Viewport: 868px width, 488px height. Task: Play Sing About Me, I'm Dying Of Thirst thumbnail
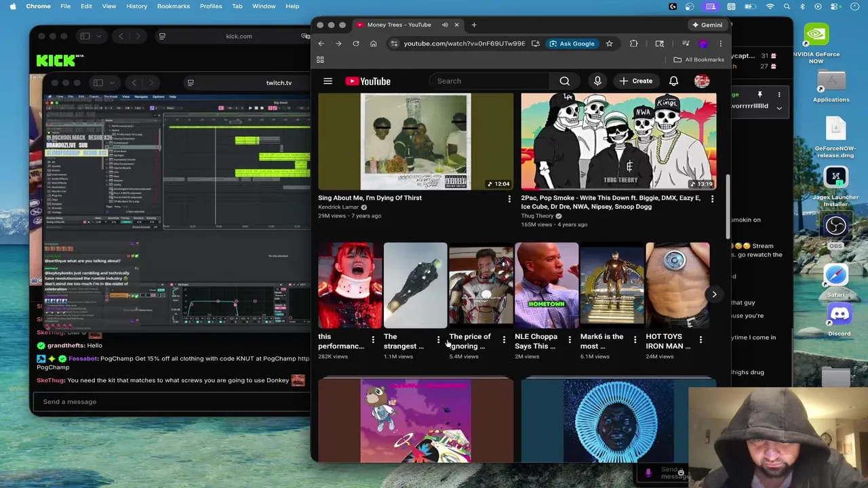click(416, 142)
